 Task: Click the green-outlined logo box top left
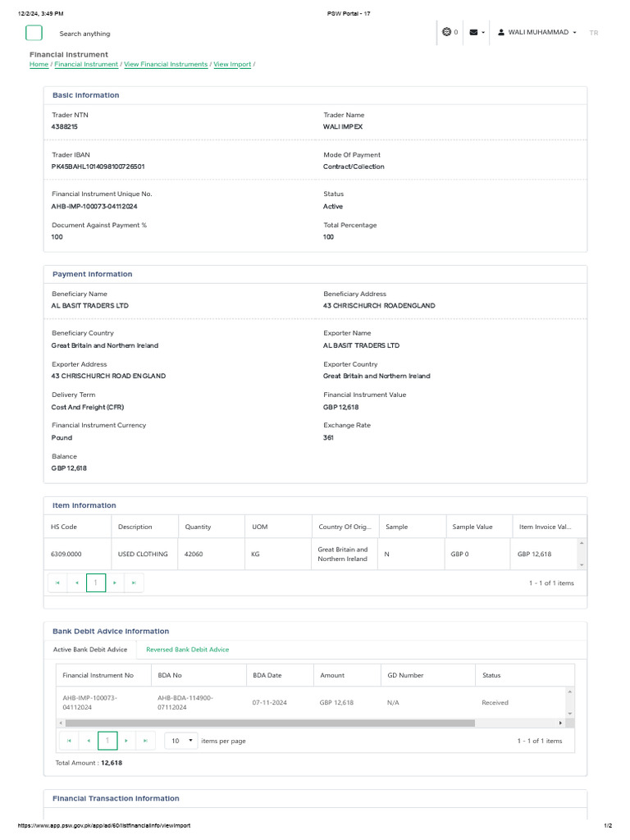click(34, 33)
